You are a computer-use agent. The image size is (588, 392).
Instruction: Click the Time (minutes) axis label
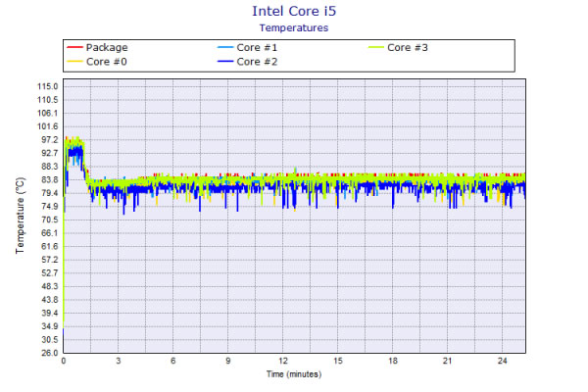294,374
